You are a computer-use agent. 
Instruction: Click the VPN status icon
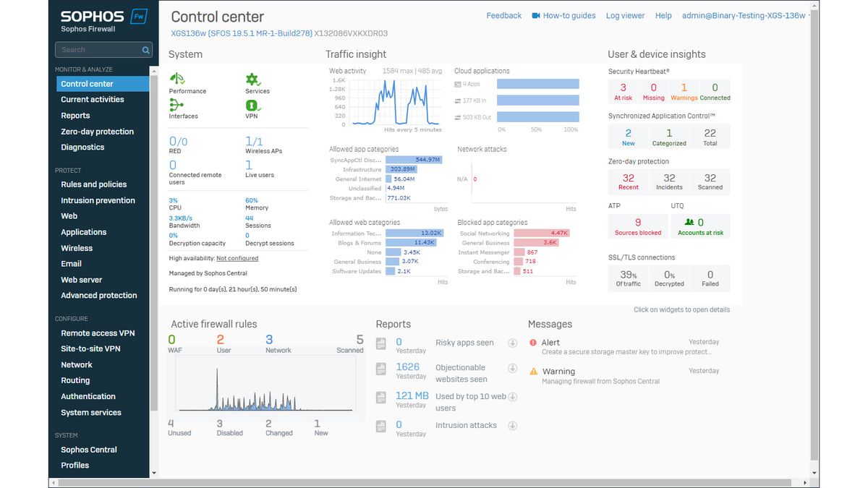click(252, 106)
